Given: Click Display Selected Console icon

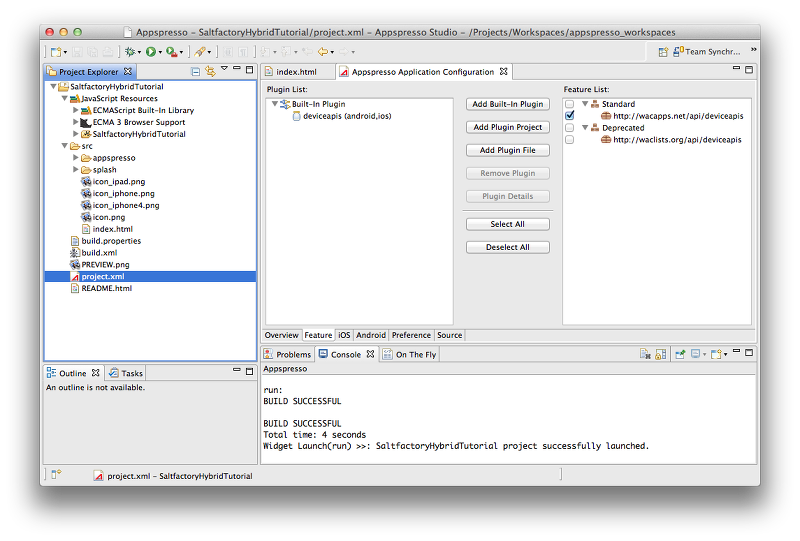Looking at the screenshot, I should pos(696,354).
